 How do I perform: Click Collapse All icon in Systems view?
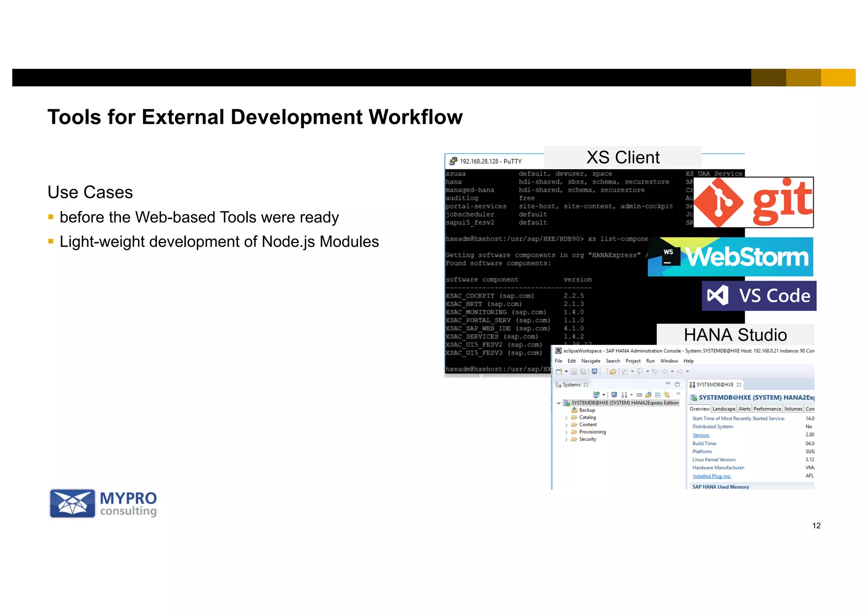[658, 395]
